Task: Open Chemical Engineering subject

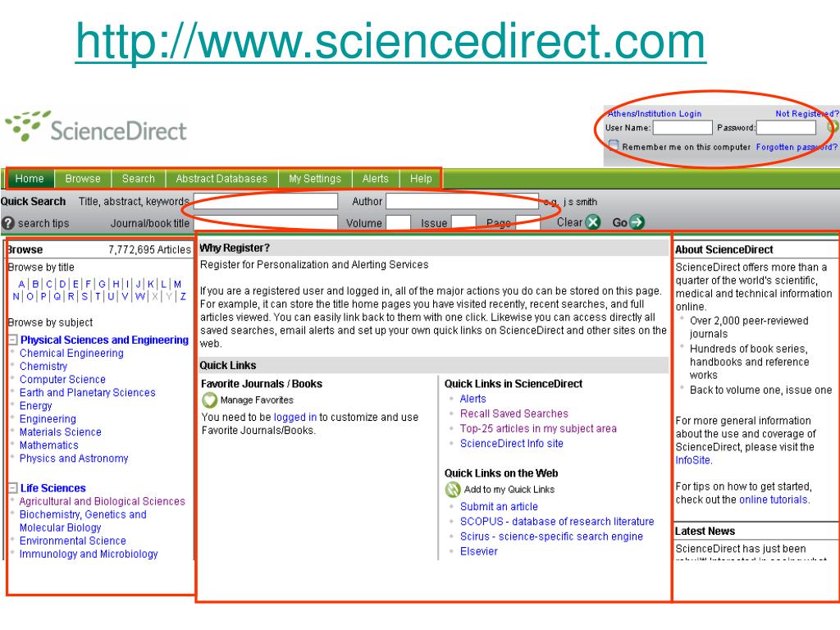Action: [71, 353]
